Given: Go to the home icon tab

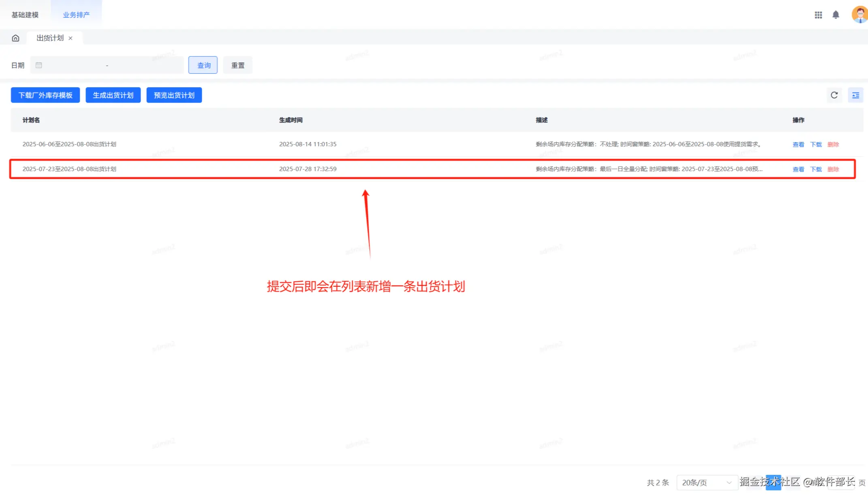Looking at the screenshot, I should point(15,38).
